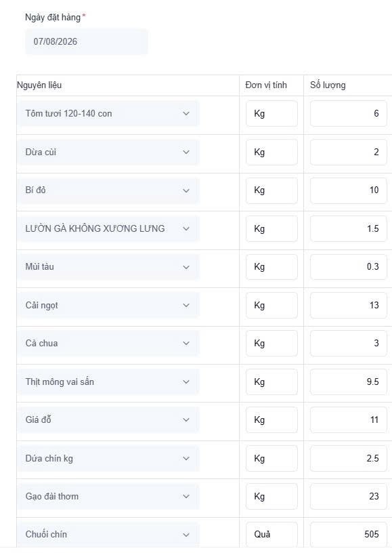The image size is (392, 553).
Task: Click the chevron next to Cải ngọt
Action: click(186, 305)
